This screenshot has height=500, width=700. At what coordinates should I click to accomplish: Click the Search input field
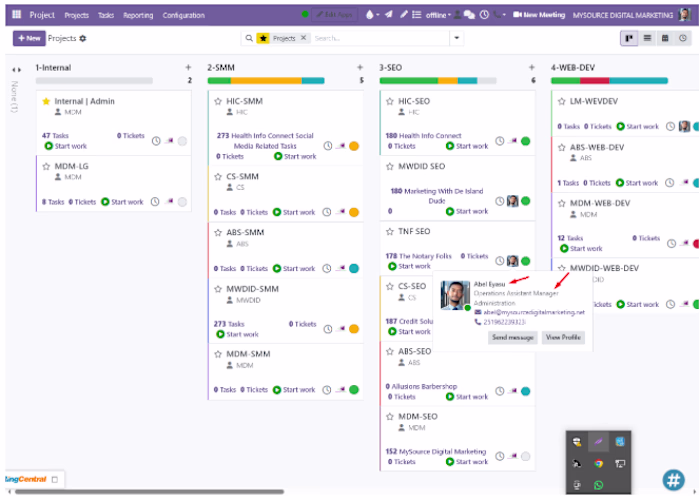click(380, 38)
